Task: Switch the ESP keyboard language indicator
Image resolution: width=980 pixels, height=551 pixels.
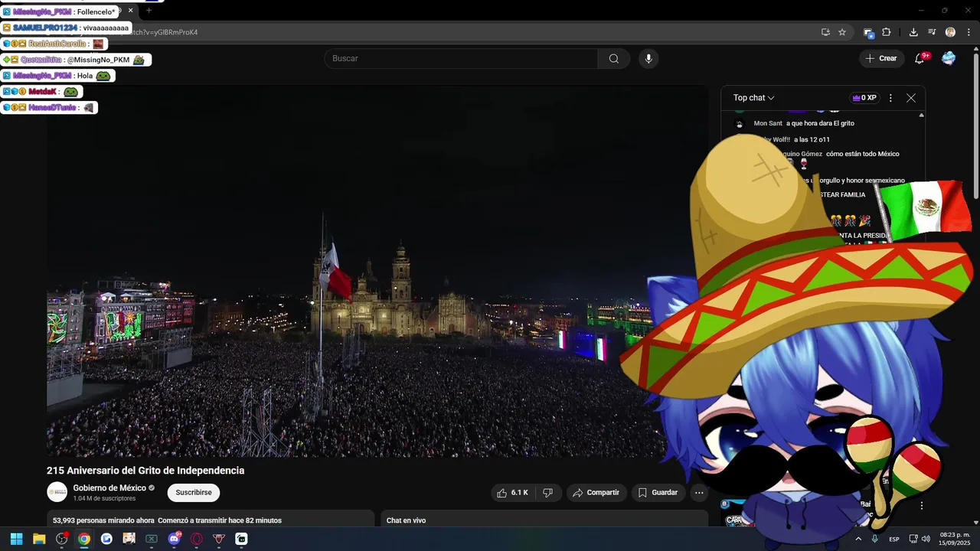Action: (x=894, y=539)
